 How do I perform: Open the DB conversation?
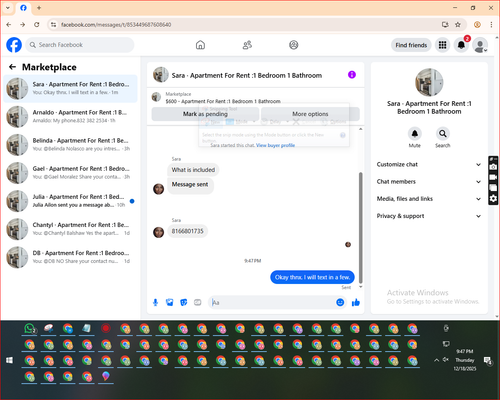click(70, 257)
